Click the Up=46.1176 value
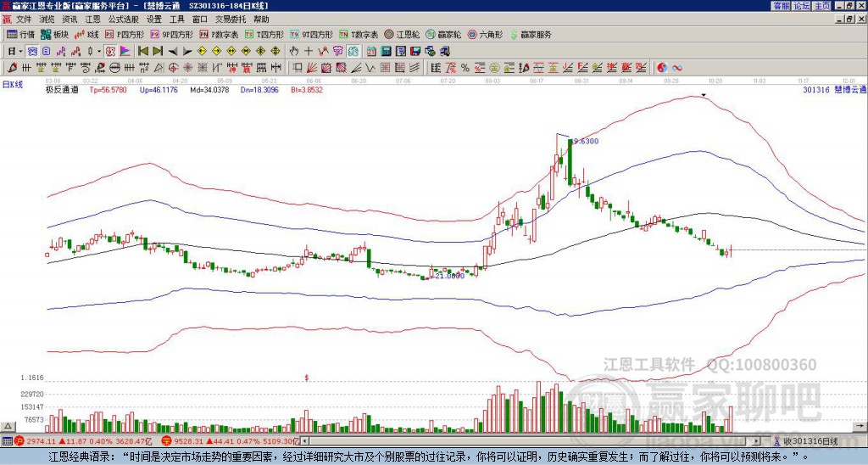Viewport: 868px width, 465px height. pos(159,89)
